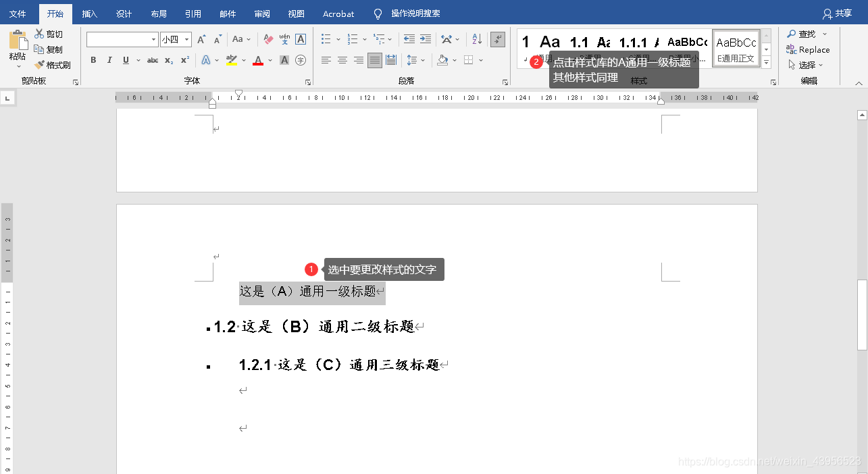This screenshot has width=868, height=474.
Task: Activate the Format Painter (格式刷)
Action: click(x=53, y=65)
